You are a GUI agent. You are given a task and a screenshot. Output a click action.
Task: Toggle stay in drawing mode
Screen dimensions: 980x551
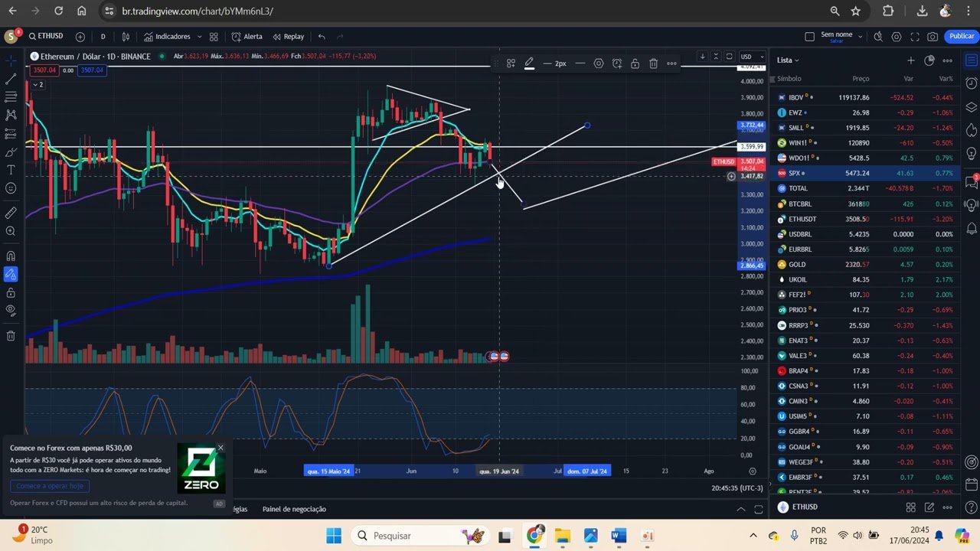click(11, 274)
